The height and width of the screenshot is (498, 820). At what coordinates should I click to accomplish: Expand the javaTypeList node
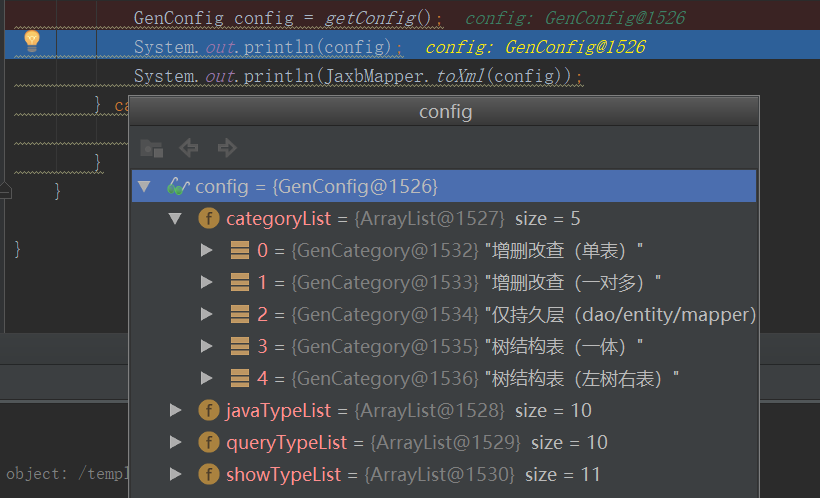tap(176, 411)
